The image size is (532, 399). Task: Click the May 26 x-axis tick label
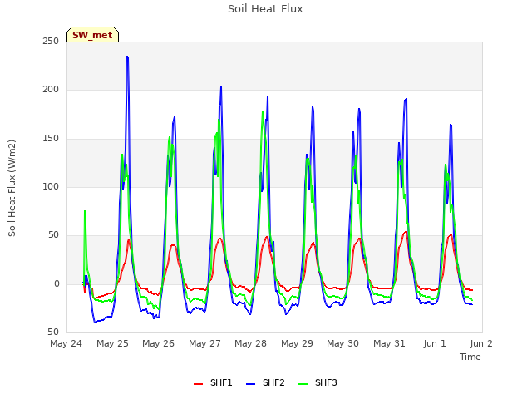click(159, 343)
